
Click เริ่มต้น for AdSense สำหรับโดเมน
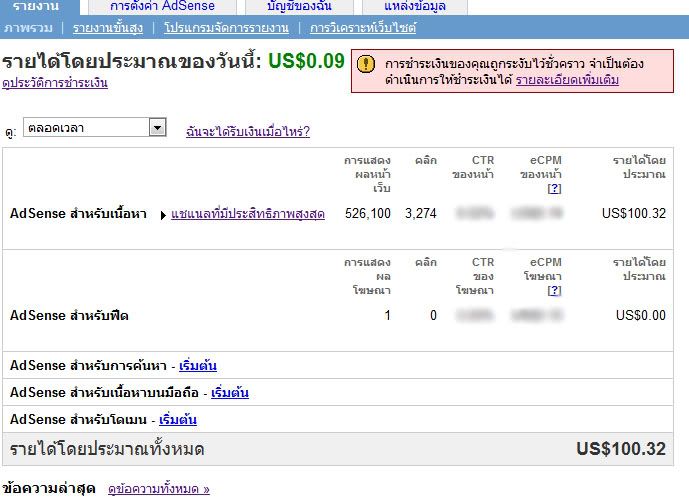pos(178,419)
